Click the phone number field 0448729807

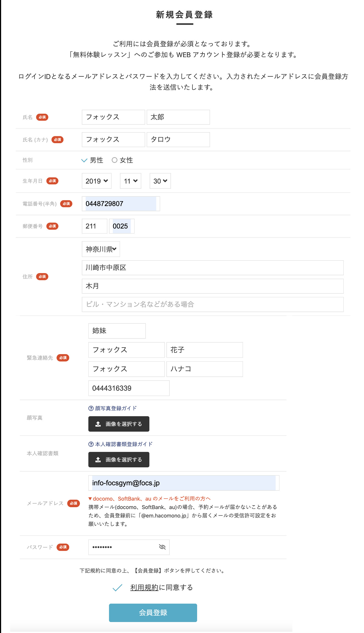pos(121,204)
